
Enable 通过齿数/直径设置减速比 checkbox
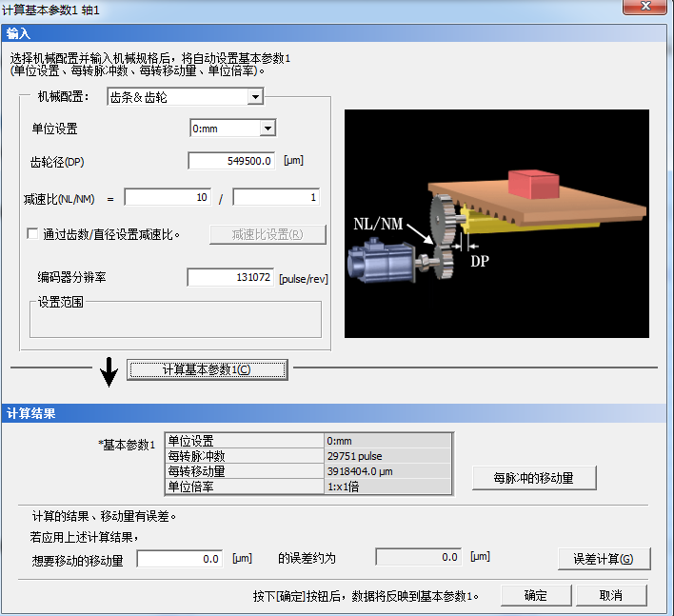pos(33,234)
